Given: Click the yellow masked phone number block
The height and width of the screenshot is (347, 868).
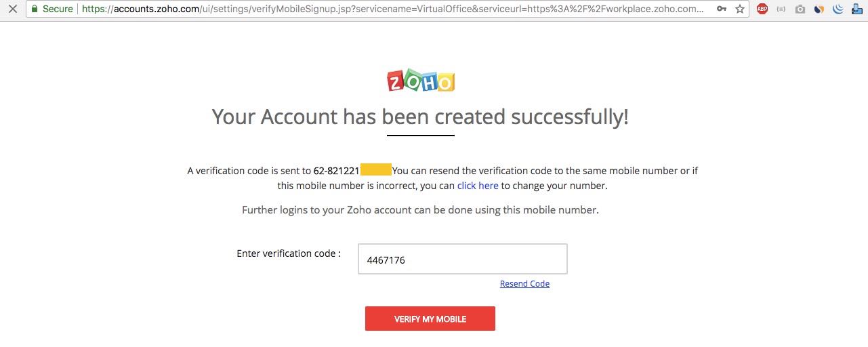Looking at the screenshot, I should click(376, 170).
